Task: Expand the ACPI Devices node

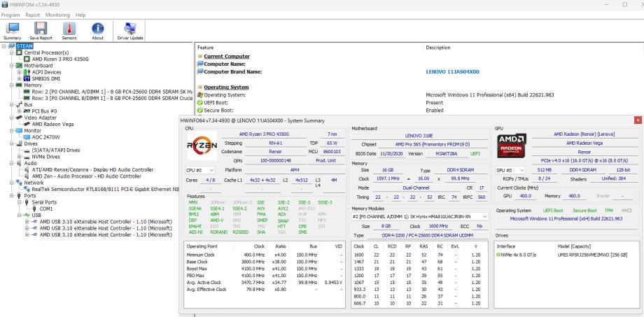Action: coord(20,72)
